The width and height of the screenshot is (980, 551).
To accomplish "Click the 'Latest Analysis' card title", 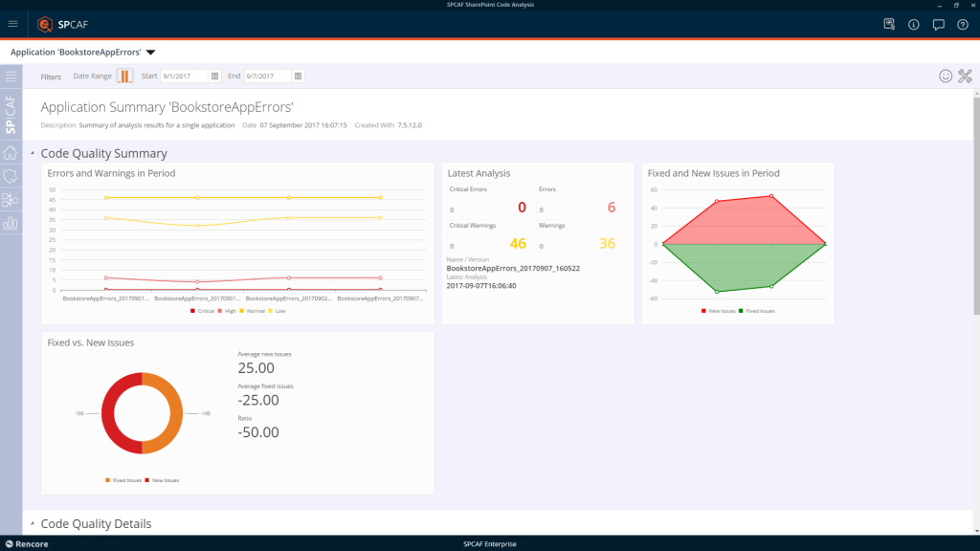I will 479,173.
